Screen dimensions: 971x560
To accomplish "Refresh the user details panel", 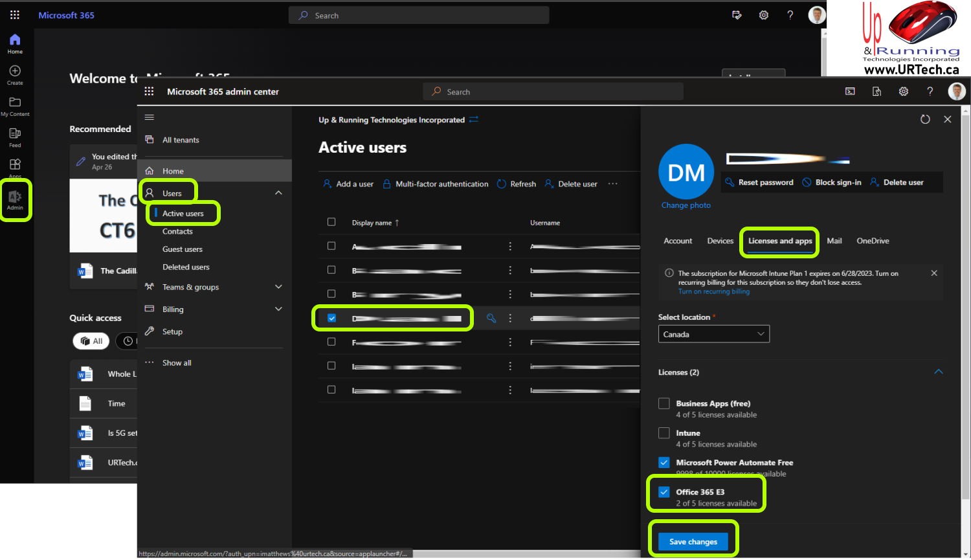I will click(x=925, y=119).
